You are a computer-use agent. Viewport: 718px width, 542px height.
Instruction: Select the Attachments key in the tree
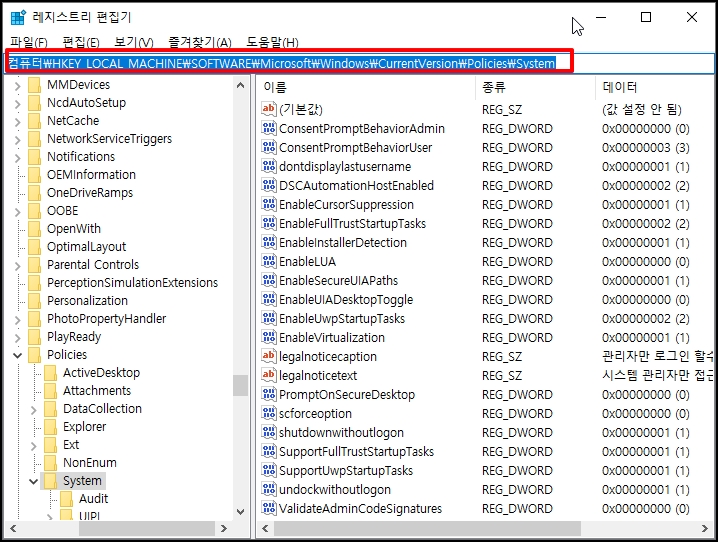point(97,390)
